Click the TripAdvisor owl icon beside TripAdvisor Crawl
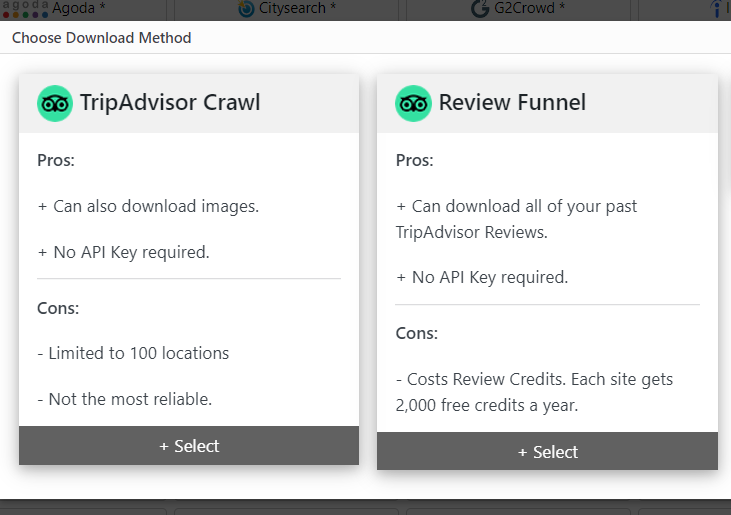The image size is (731, 515). point(55,103)
